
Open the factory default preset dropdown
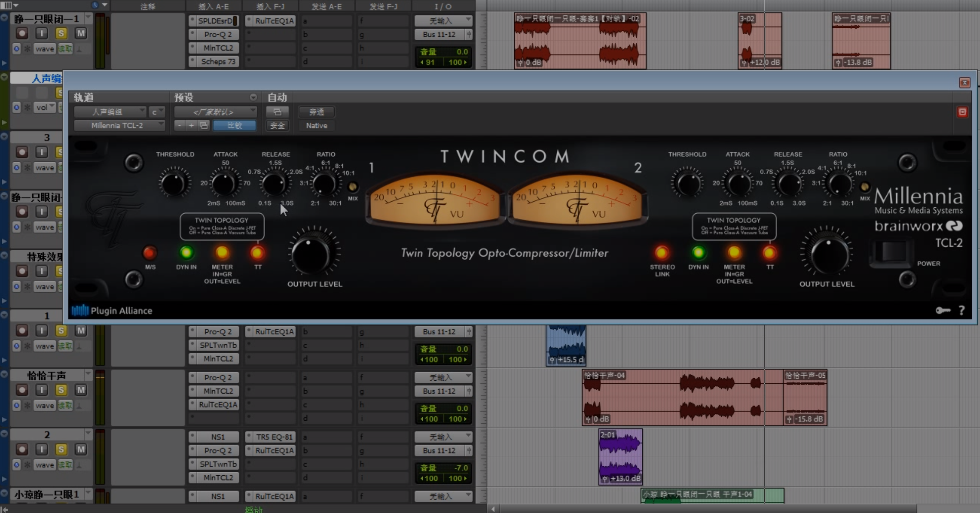[x=216, y=112]
